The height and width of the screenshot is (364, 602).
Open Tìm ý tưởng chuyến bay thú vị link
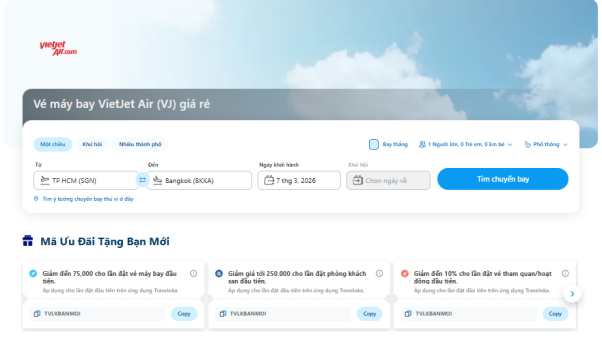(88, 199)
